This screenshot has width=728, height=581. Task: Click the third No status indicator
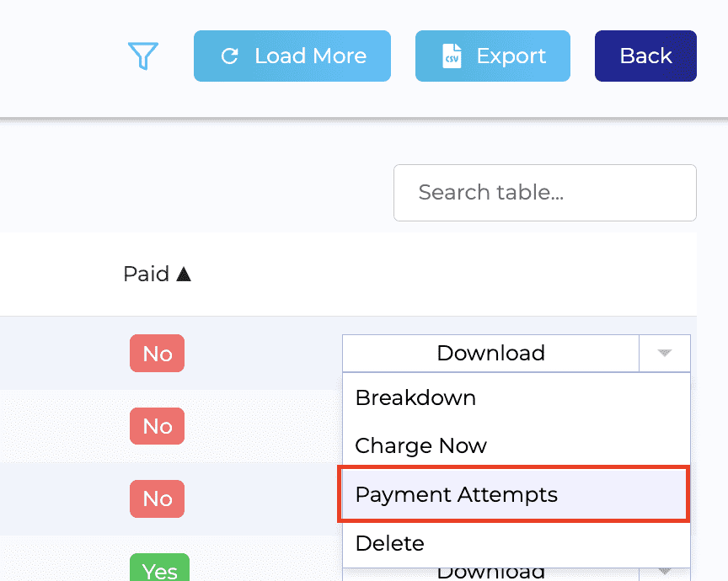[x=157, y=498]
